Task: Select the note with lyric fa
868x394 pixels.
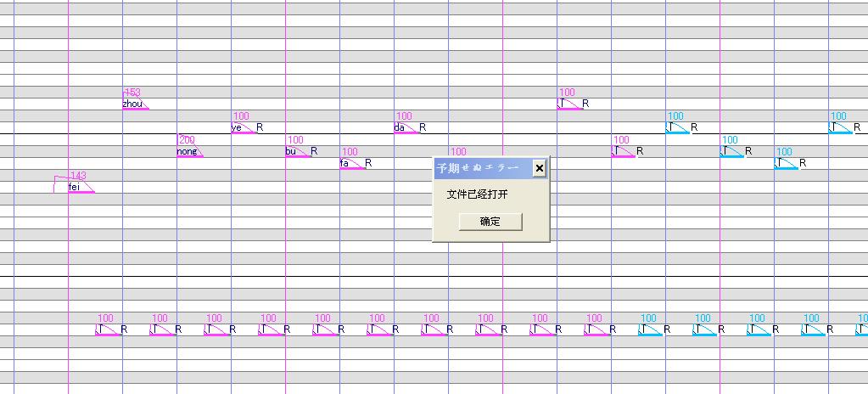Action: [352, 164]
